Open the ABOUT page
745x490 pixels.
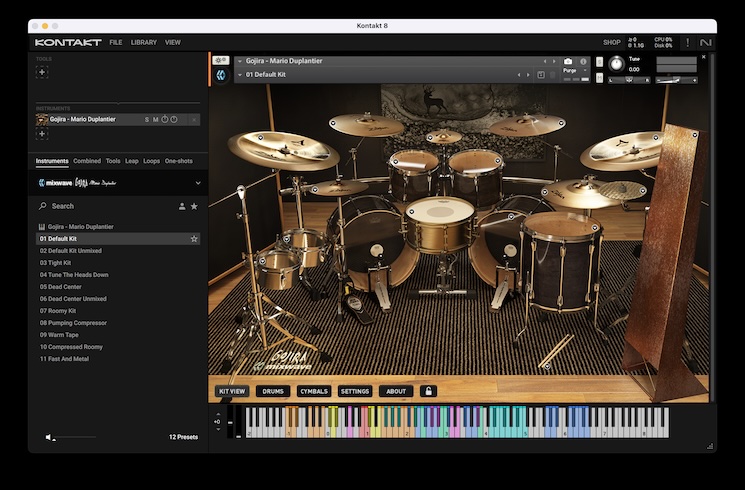[x=396, y=391]
